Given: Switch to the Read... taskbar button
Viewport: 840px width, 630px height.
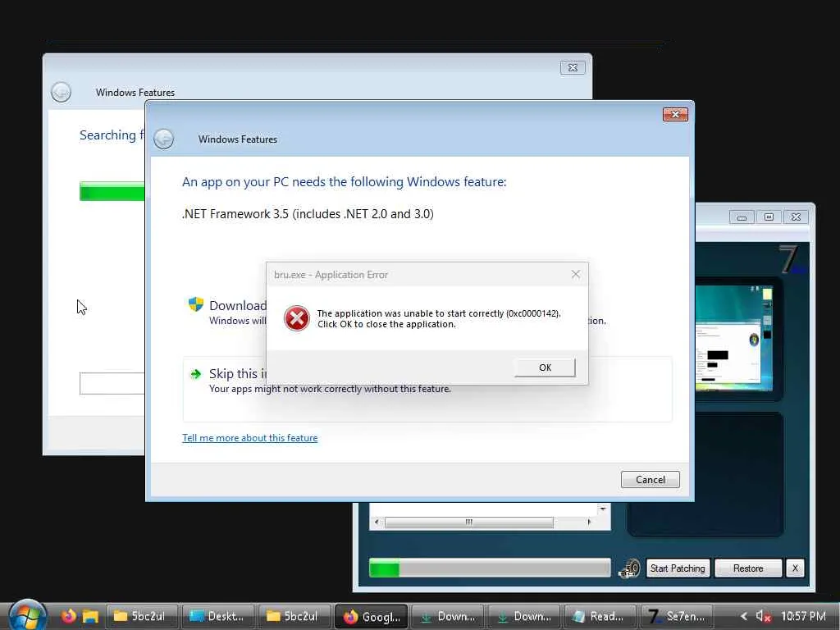Looking at the screenshot, I should (600, 616).
